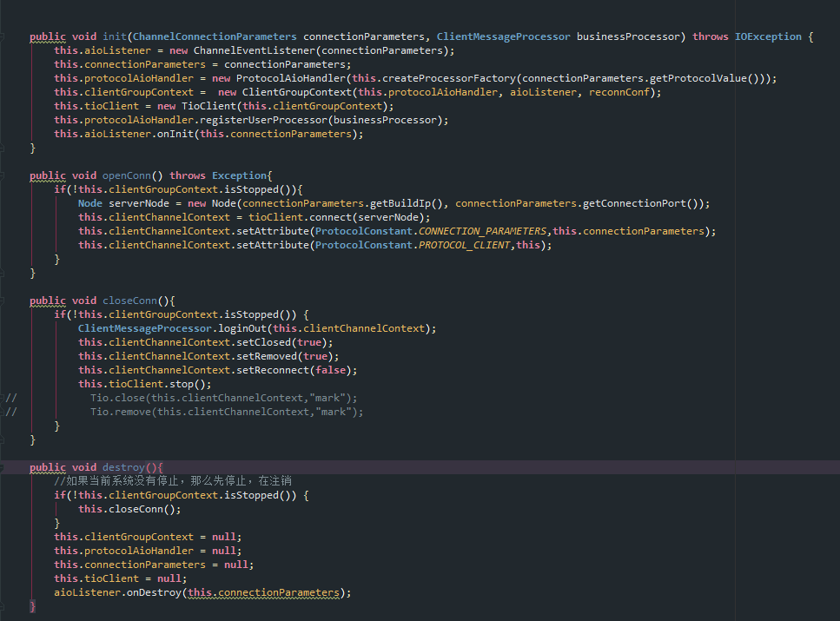
Task: Click highlighted closing brace of destroy
Action: (33, 606)
